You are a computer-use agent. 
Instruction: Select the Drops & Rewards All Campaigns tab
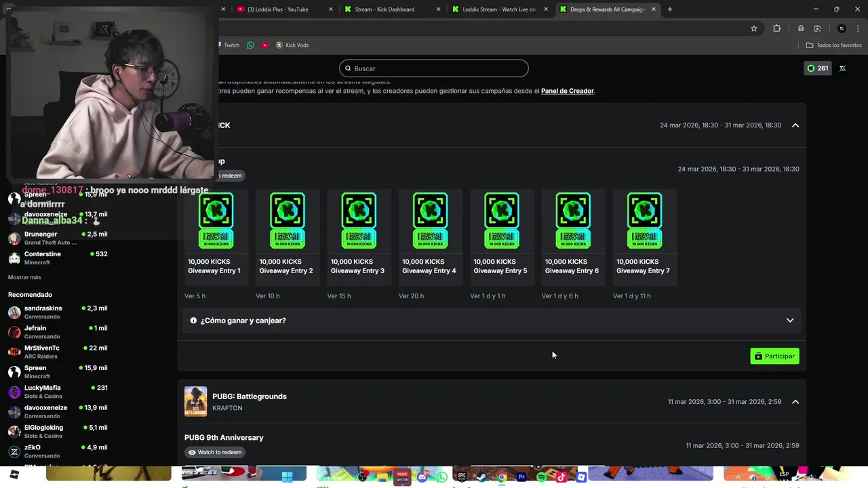point(608,9)
